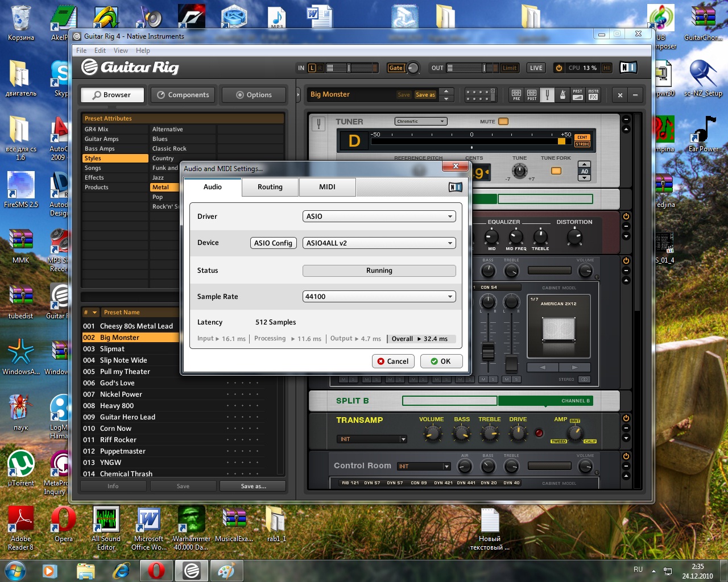Screen dimensions: 728x582
Task: Toggle the Gate button
Action: click(396, 68)
